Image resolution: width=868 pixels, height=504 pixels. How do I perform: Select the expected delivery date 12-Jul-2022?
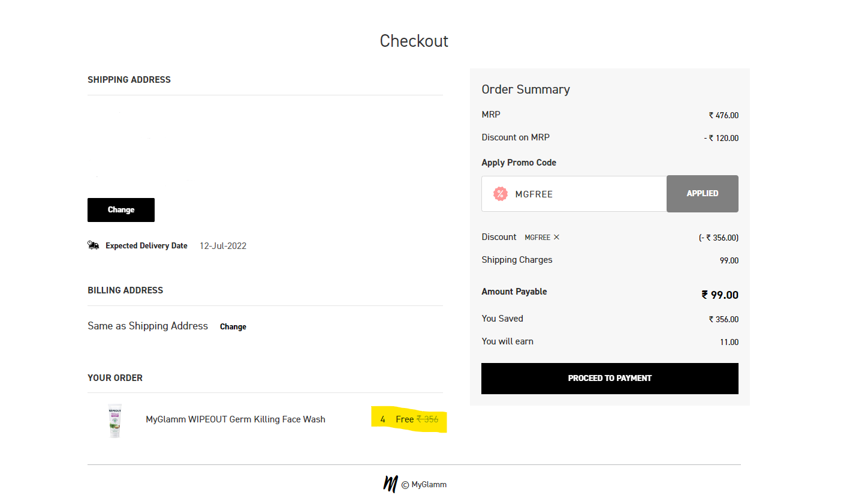point(223,246)
